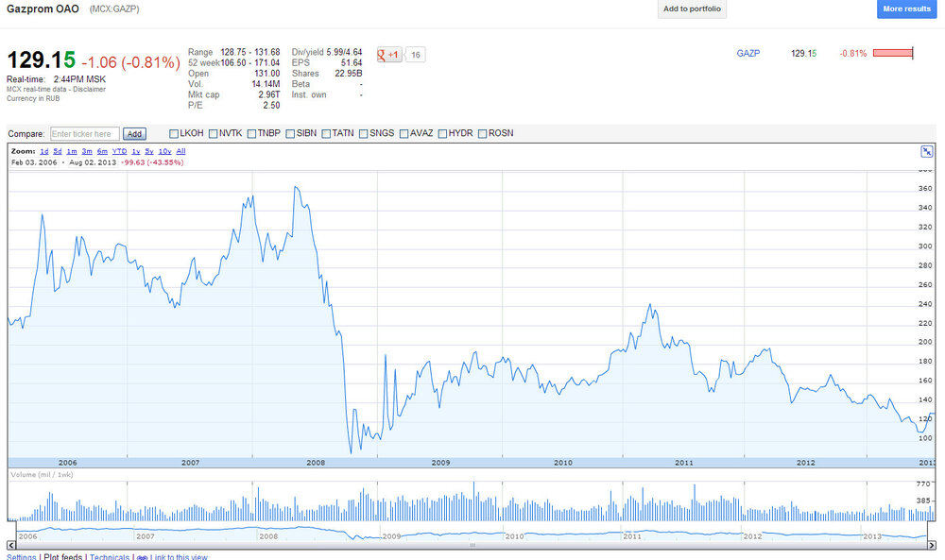This screenshot has width=945, height=560.
Task: Enable the AVAZ checkbox
Action: 404,134
